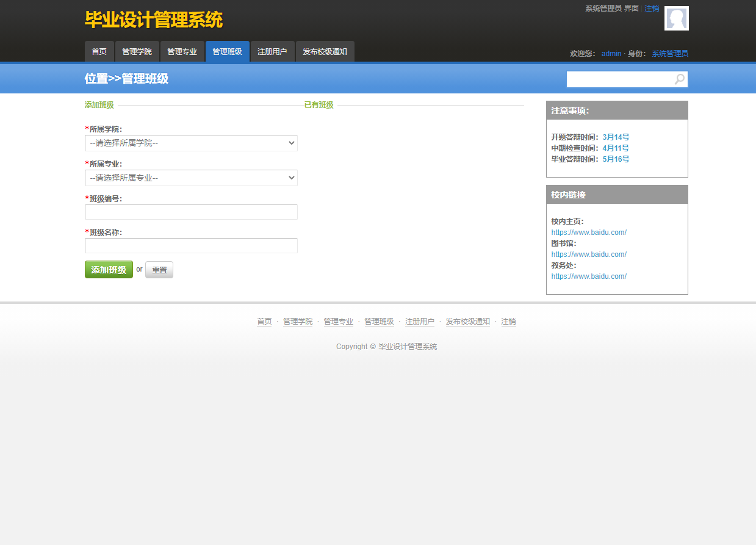The width and height of the screenshot is (756, 545).
Task: Open the library 图书馆 baidu link
Action: click(589, 254)
